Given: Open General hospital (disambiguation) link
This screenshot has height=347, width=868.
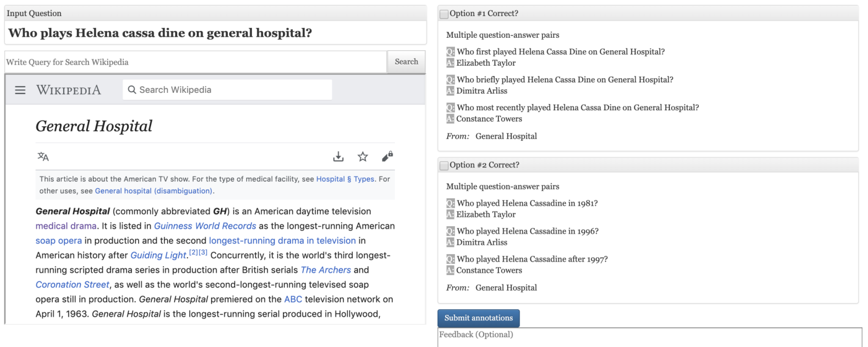Looking at the screenshot, I should [x=154, y=191].
